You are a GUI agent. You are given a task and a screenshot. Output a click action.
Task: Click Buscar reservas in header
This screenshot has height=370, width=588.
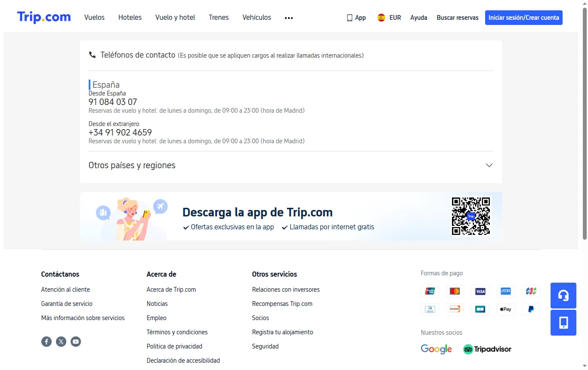click(x=458, y=18)
